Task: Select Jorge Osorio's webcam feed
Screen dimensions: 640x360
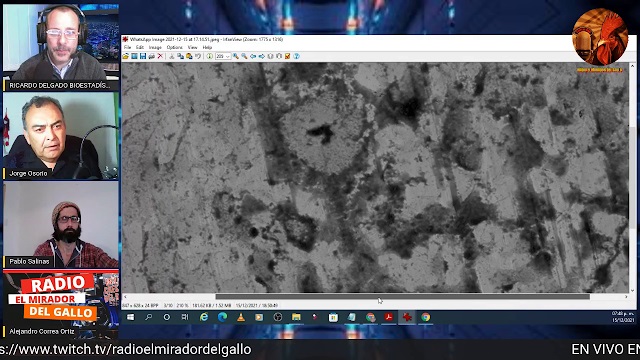Action: 61,136
